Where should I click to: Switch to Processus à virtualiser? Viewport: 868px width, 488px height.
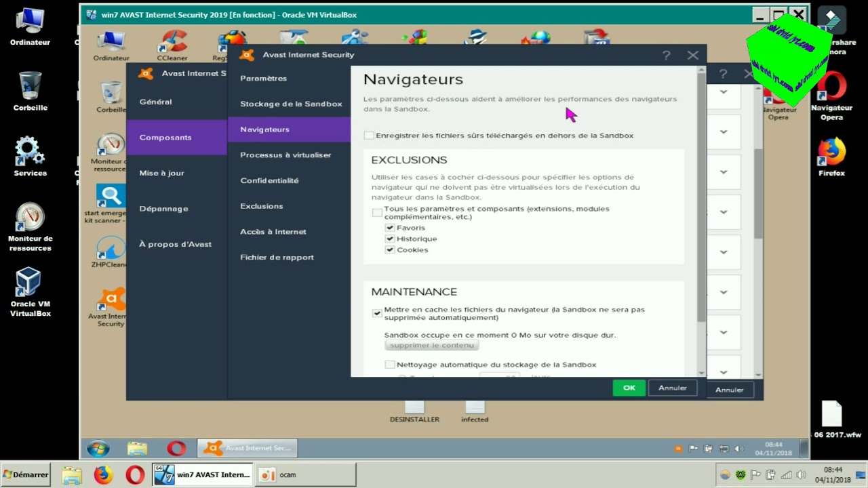pyautogui.click(x=289, y=155)
